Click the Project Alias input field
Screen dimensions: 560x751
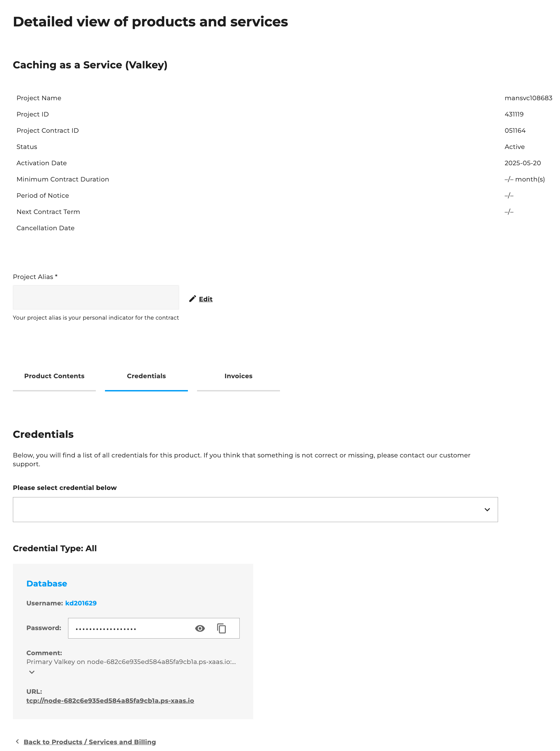96,297
